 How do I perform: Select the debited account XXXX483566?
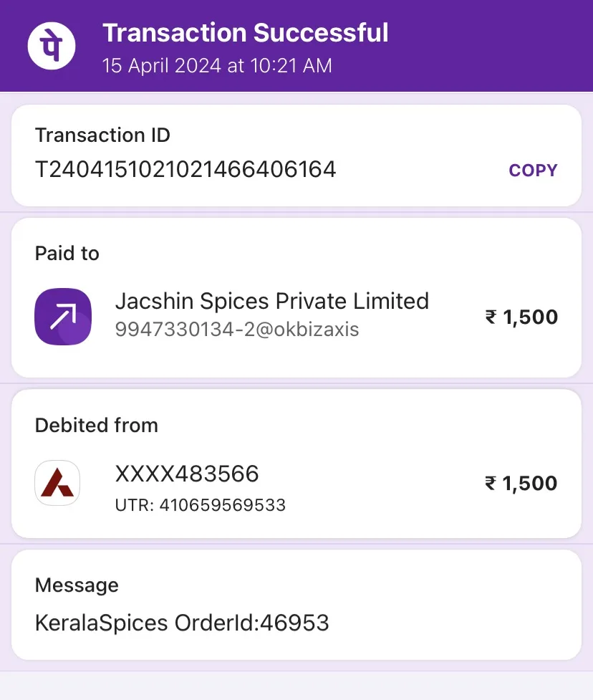[x=187, y=474]
